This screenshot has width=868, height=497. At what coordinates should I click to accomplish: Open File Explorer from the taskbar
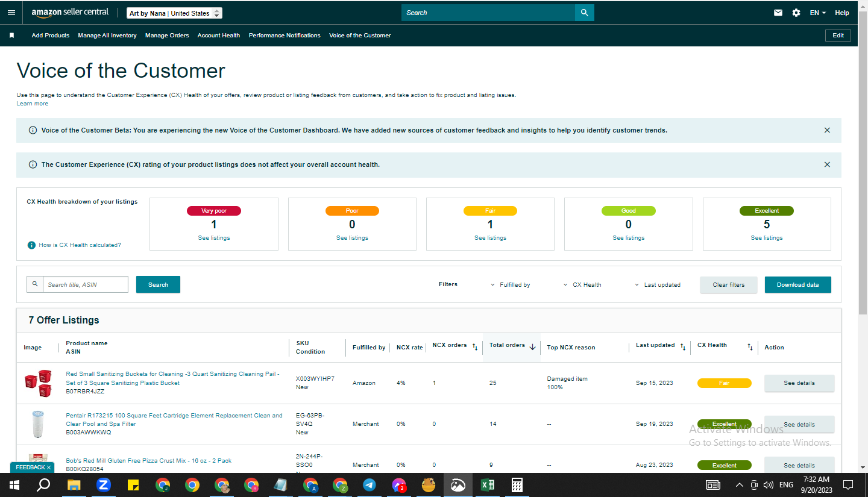(74, 485)
